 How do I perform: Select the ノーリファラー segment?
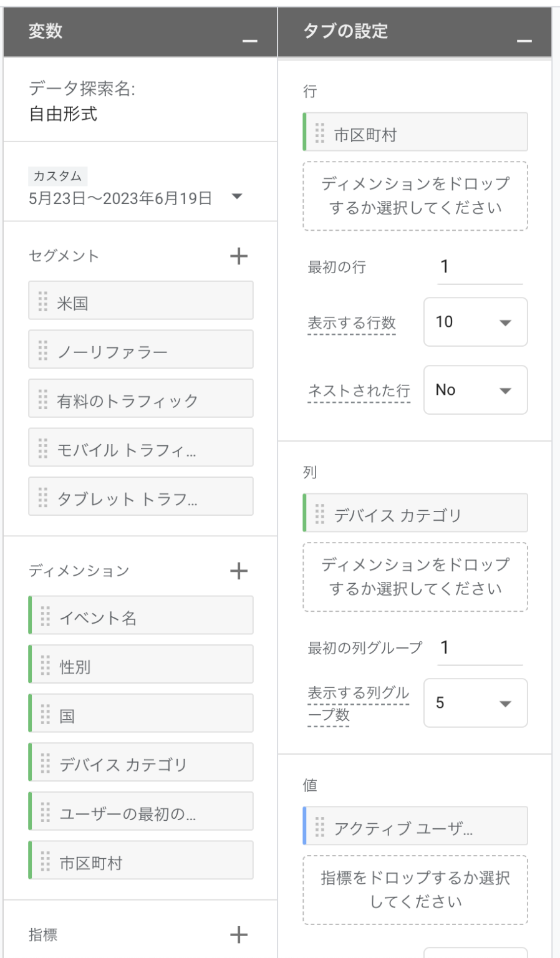tap(141, 351)
